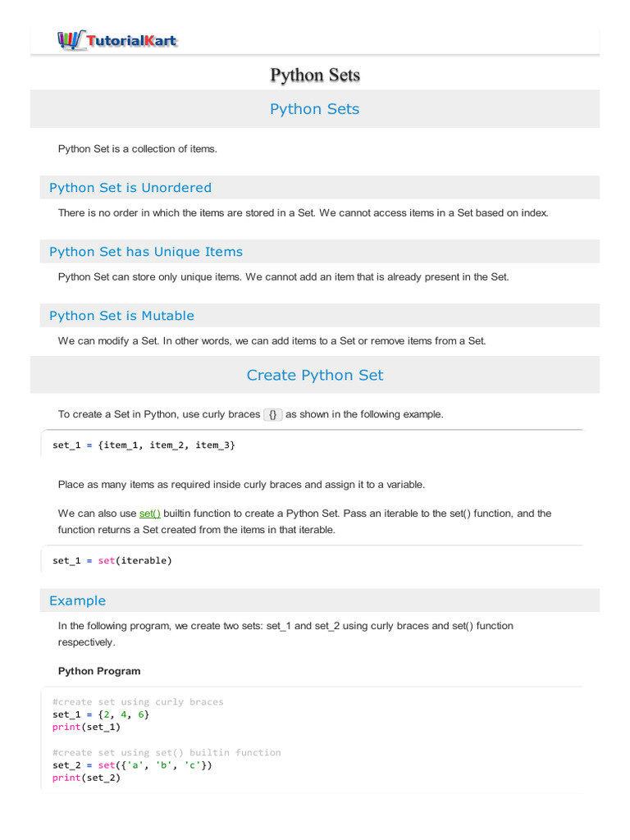Click the print(set_1) code line
This screenshot has width=630, height=840.
point(86,727)
